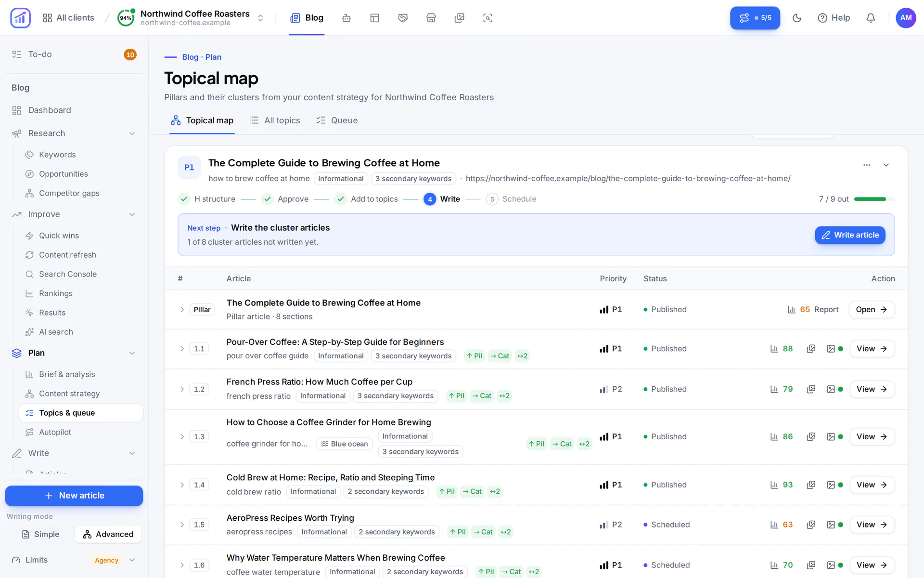Click copy icon in French Press Ratio row
The image size is (924, 578).
click(811, 389)
